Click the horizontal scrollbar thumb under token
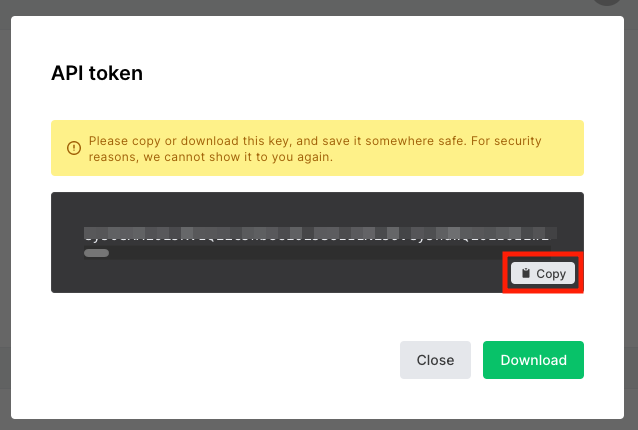The image size is (638, 430). tap(96, 253)
